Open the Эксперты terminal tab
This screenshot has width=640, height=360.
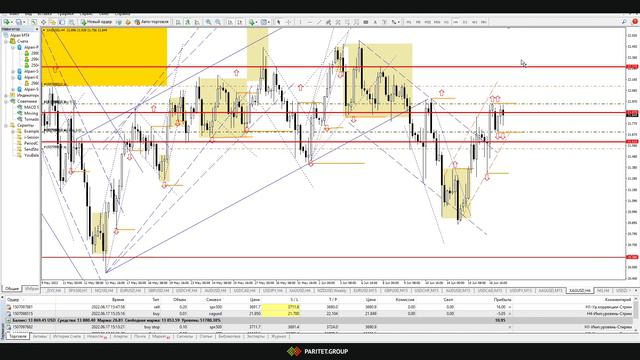(256, 337)
